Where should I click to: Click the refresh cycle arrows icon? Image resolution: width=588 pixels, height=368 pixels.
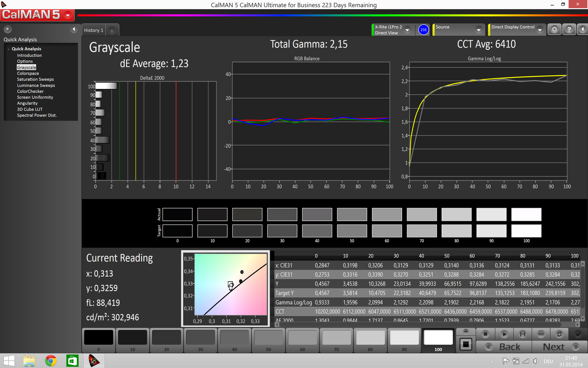pyautogui.click(x=559, y=334)
